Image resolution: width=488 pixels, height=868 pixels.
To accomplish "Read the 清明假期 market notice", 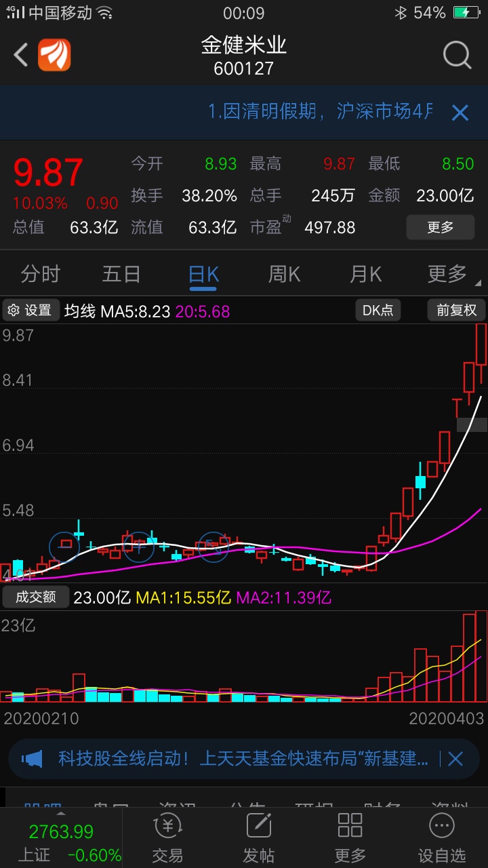I will (x=321, y=112).
